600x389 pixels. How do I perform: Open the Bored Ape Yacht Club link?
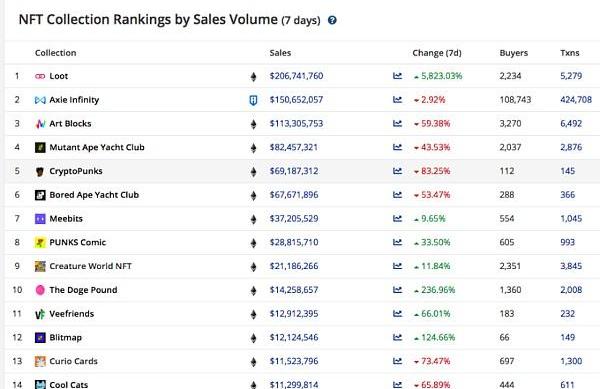(94, 195)
